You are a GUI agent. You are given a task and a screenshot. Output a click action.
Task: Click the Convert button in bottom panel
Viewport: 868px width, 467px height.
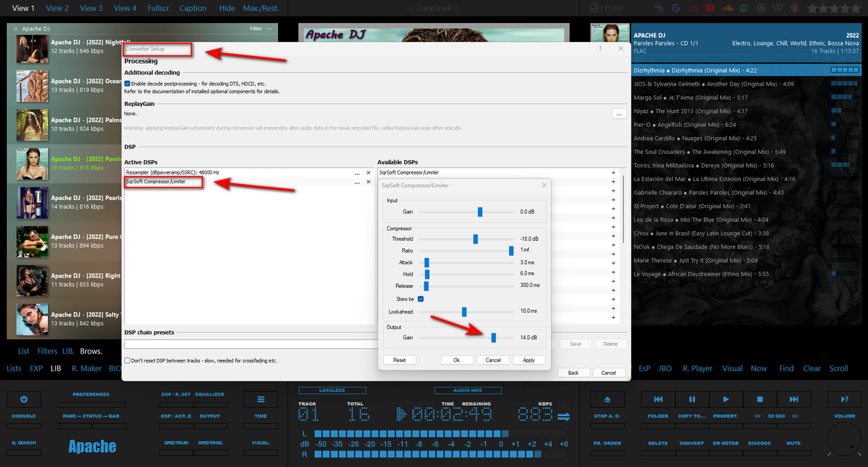[x=692, y=443]
